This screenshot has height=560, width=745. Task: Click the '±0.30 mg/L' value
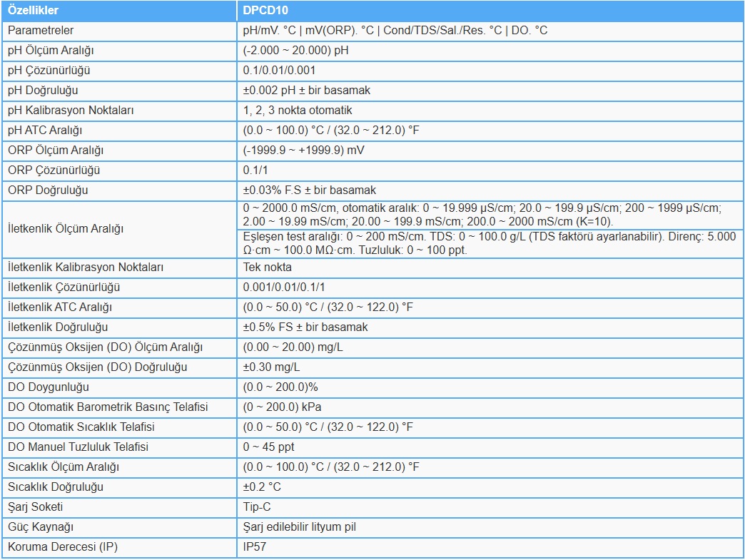click(x=271, y=367)
